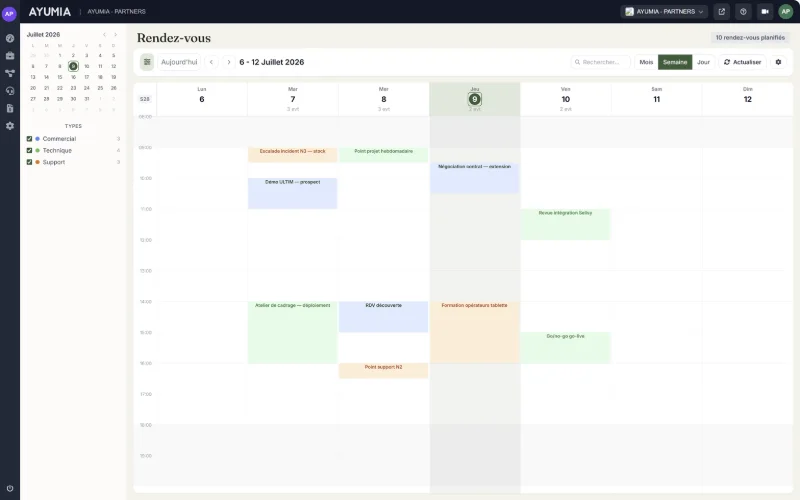Select Saturday 11 column header
Viewport: 800px width, 500px height.
tap(656, 99)
